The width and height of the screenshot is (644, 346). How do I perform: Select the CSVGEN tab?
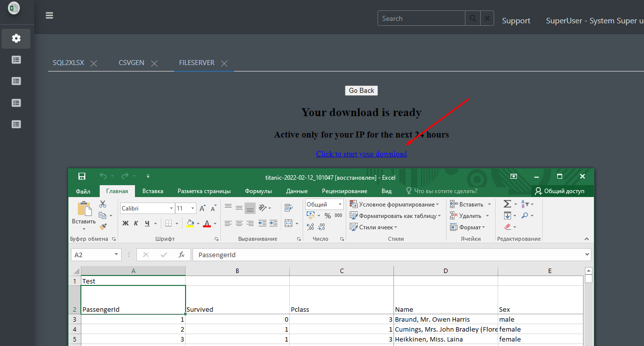(131, 63)
